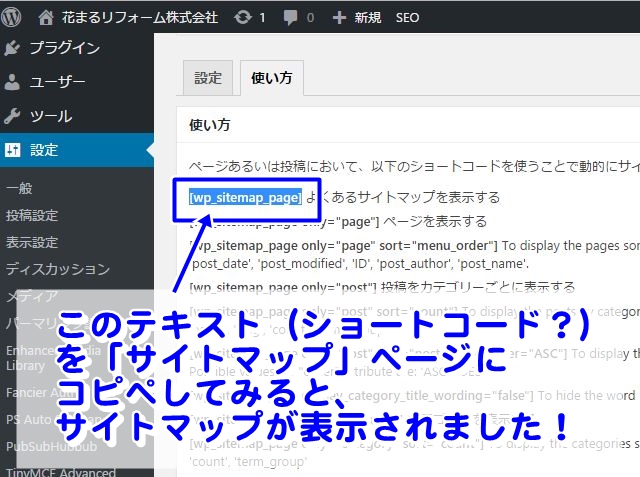Click the プラグイン plug icon

pyautogui.click(x=12, y=47)
